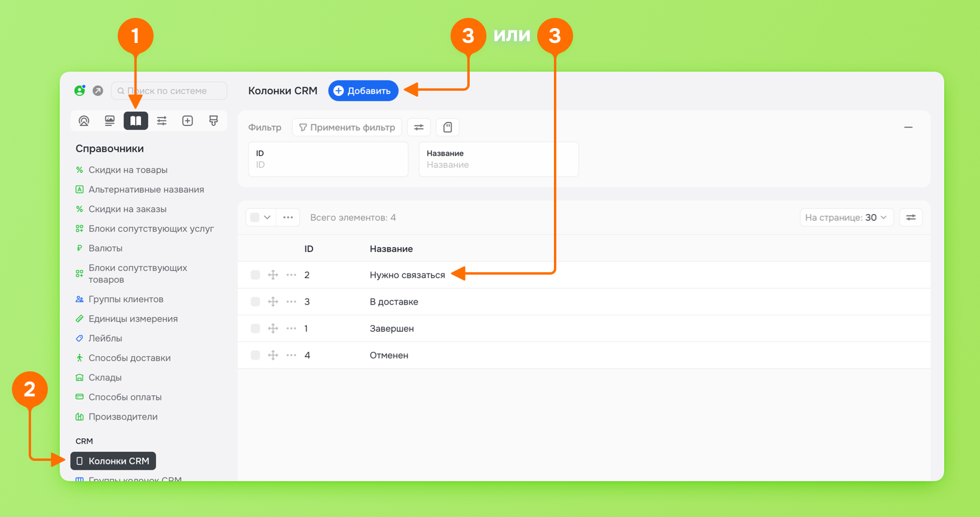980x517 pixels.
Task: Tick checkbox for Отменен row
Action: pos(255,355)
